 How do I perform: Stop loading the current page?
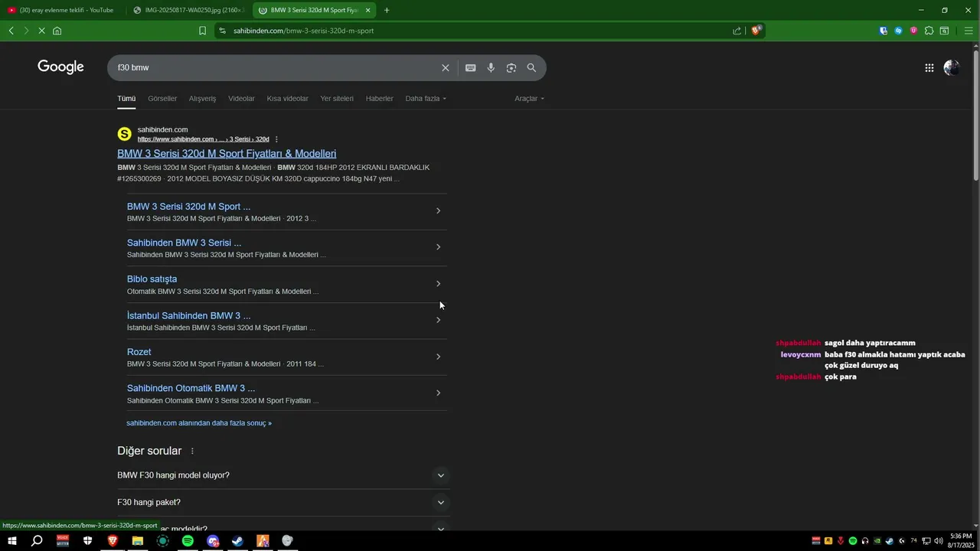(41, 31)
